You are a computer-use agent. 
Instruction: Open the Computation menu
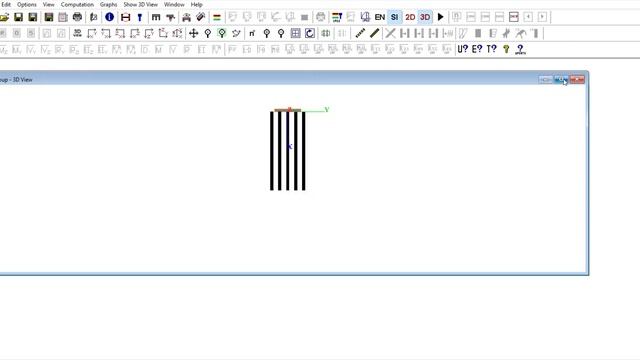pos(77,4)
